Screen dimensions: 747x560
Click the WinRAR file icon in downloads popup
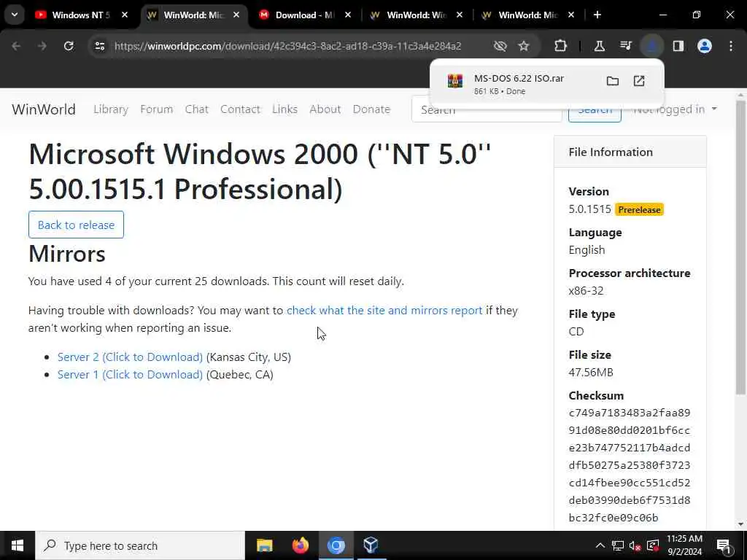(455, 81)
